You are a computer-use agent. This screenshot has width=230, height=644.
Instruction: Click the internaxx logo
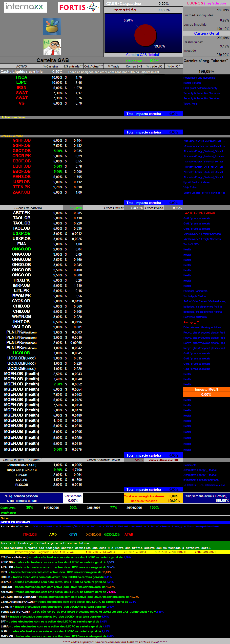(x=25, y=7)
